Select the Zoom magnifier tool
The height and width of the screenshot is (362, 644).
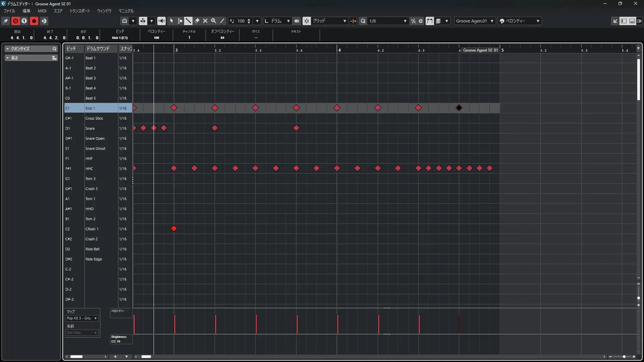coord(214,21)
